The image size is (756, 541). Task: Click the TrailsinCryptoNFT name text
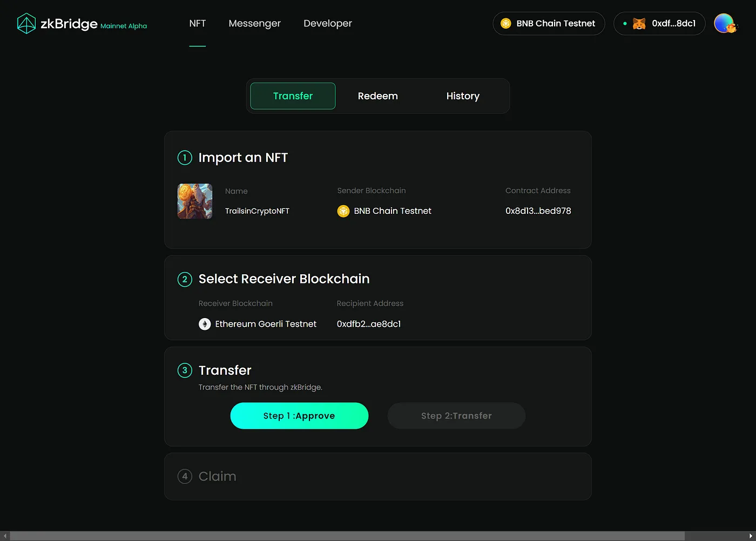(257, 211)
